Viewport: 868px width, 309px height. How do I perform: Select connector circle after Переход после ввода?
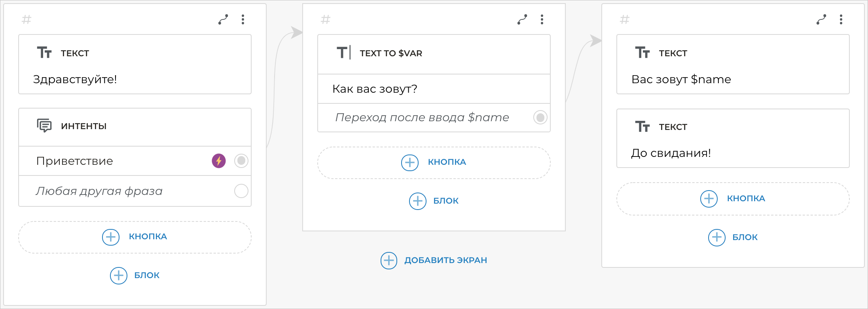pos(540,117)
